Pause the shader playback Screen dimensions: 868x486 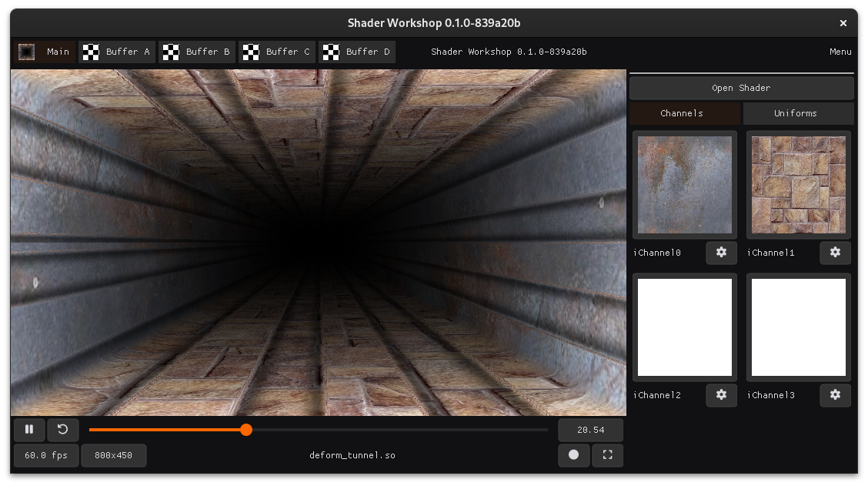click(29, 430)
